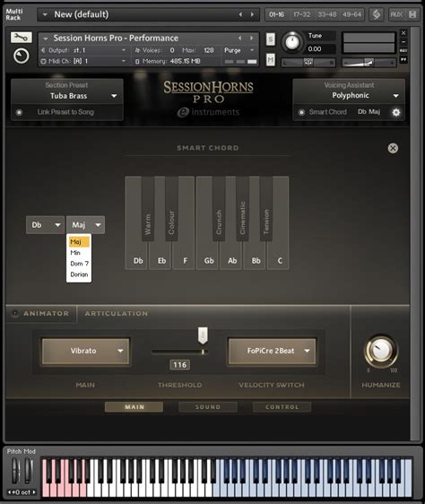Select the MAIN page button
The width and height of the screenshot is (425, 504).
pyautogui.click(x=134, y=407)
